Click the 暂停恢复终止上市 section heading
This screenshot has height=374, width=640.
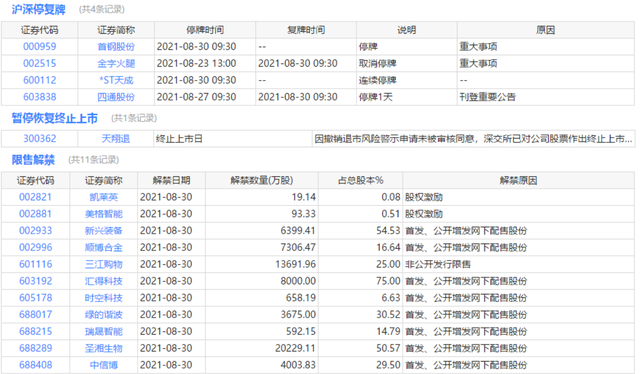[x=54, y=118]
